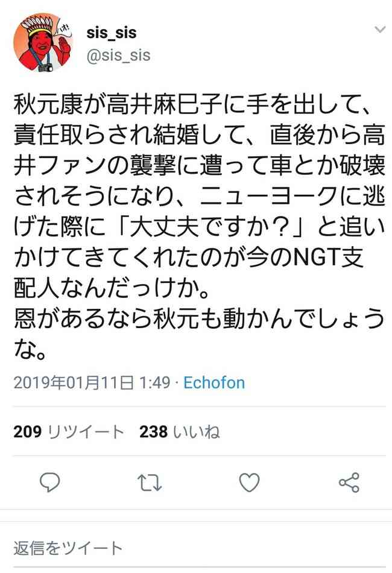Open the @sis_sis handle
392x573 pixels.
pos(118,55)
